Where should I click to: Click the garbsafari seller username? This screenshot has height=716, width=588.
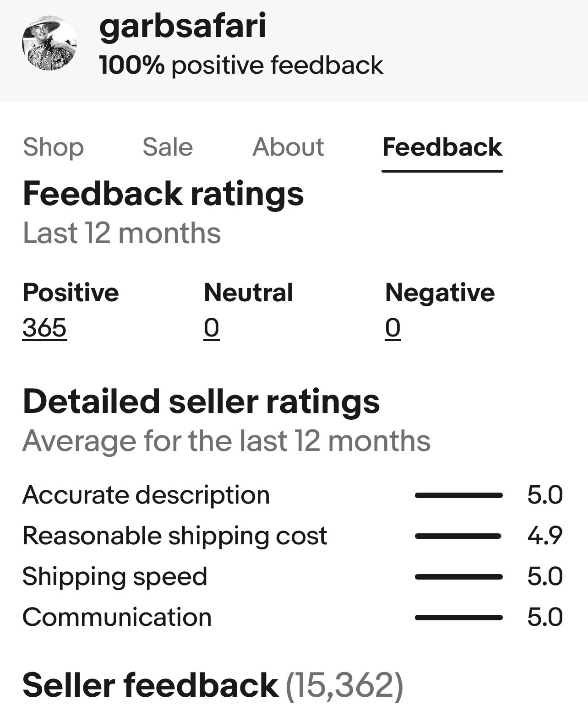click(182, 26)
